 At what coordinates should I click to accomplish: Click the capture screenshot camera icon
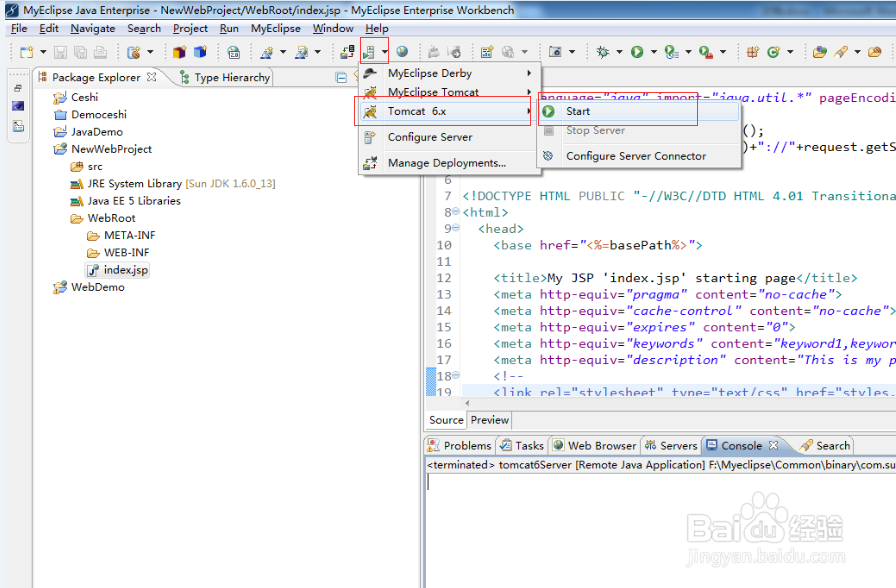click(555, 53)
